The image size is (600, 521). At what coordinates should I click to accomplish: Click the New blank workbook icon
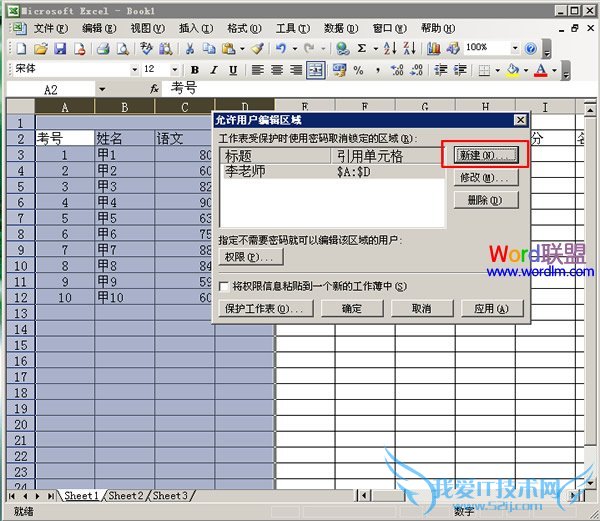click(x=21, y=49)
